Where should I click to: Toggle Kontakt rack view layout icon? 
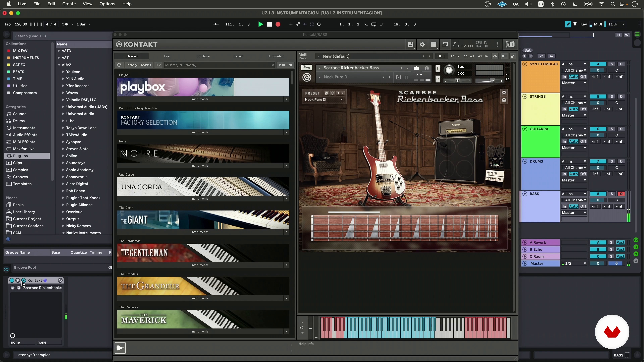click(434, 44)
